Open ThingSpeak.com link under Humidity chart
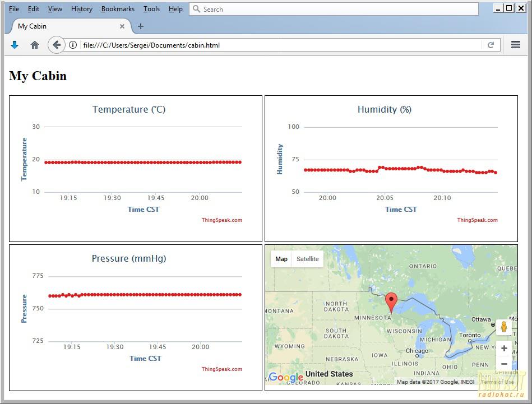This screenshot has width=532, height=404. [477, 220]
